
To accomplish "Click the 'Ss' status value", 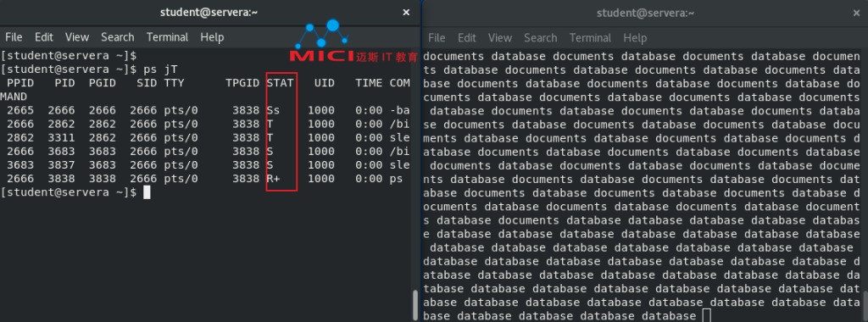I will 273,110.
